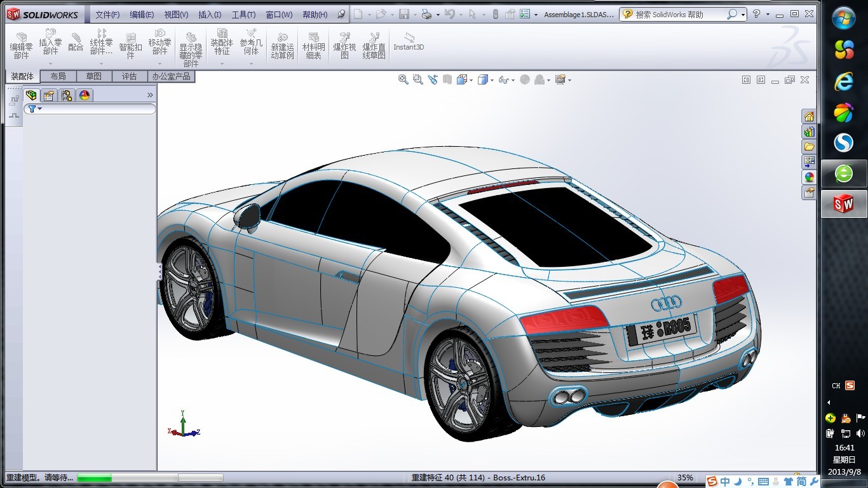The height and width of the screenshot is (488, 868).
Task: Click the Section View icon
Action: tap(447, 79)
